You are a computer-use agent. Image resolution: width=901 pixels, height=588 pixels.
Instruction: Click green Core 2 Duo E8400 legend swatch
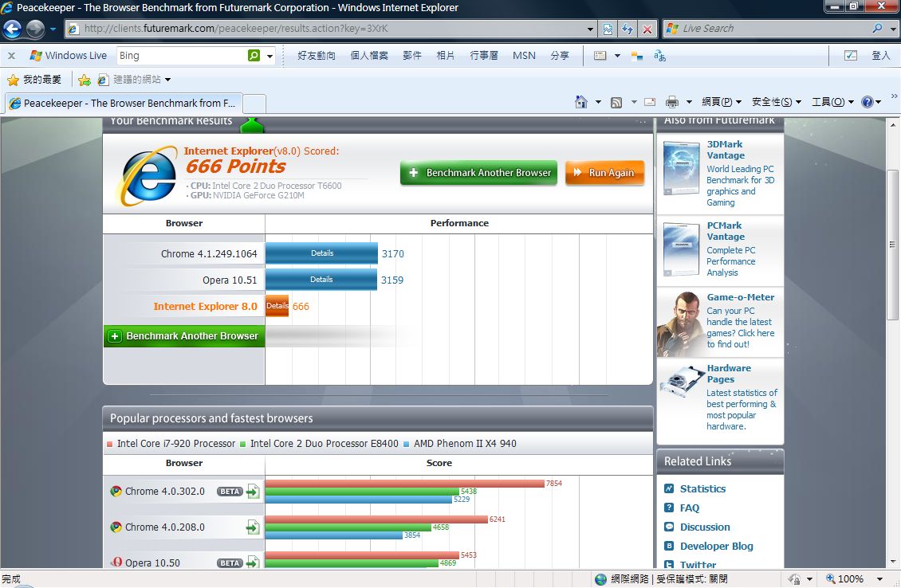[x=242, y=444]
